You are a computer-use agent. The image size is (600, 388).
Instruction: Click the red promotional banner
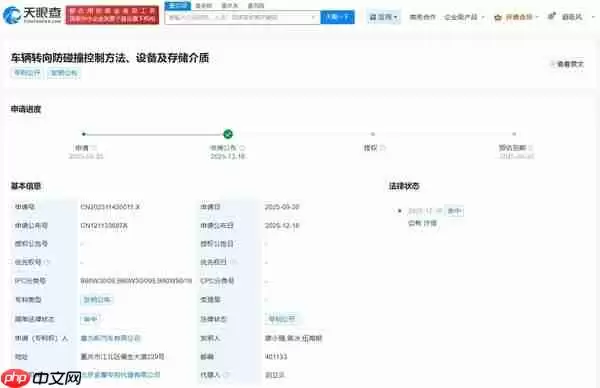pos(112,15)
